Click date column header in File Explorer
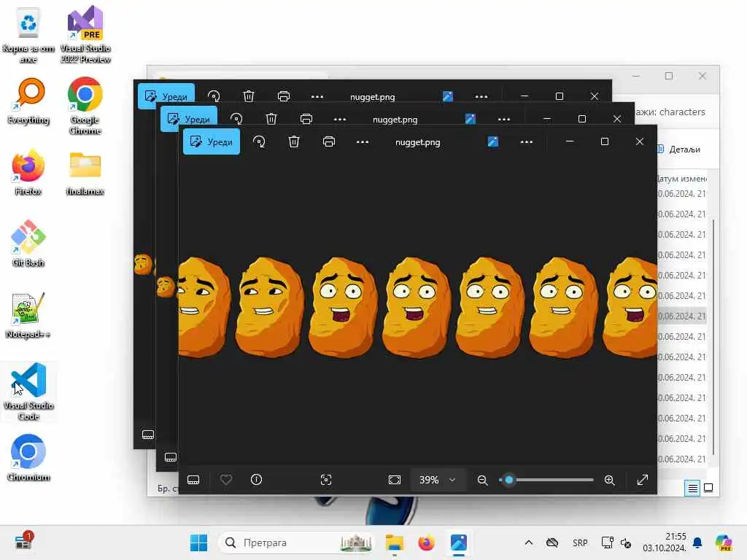 [x=681, y=179]
